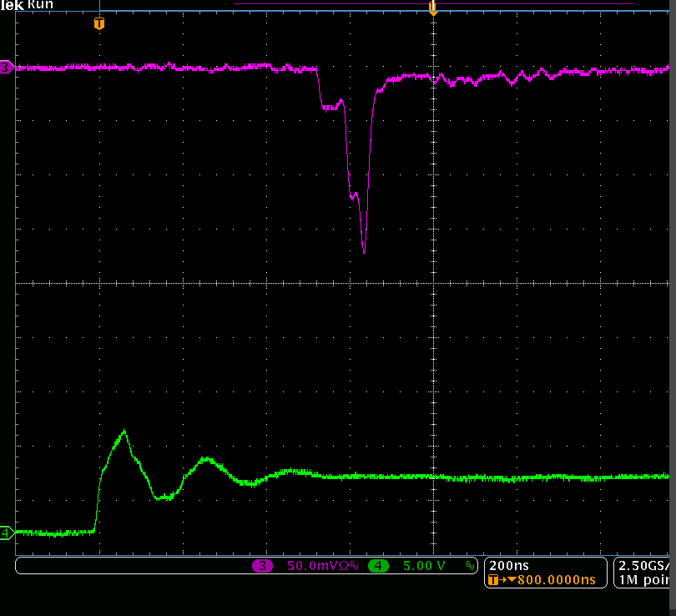
Task: Click the orange T delay icon
Action: pos(493,580)
